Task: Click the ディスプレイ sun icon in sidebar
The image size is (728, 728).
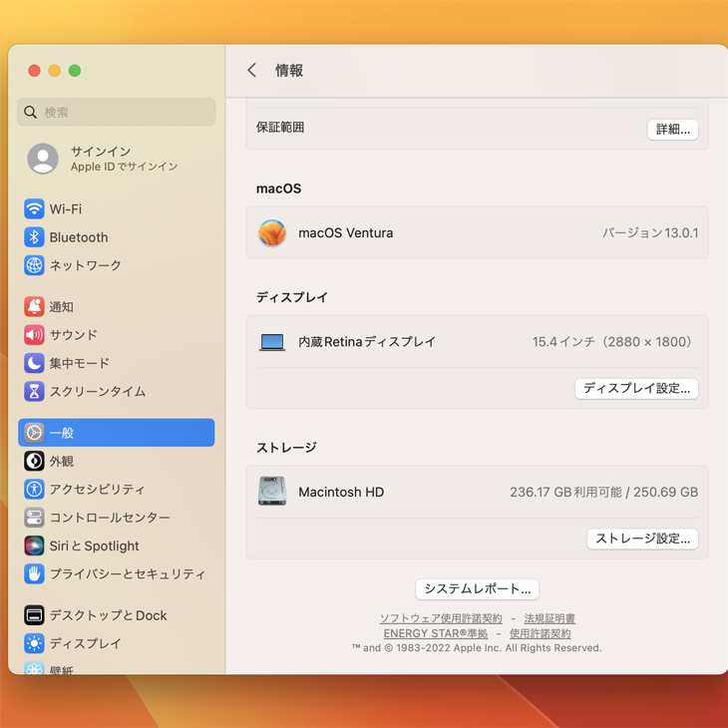Action: [x=34, y=643]
